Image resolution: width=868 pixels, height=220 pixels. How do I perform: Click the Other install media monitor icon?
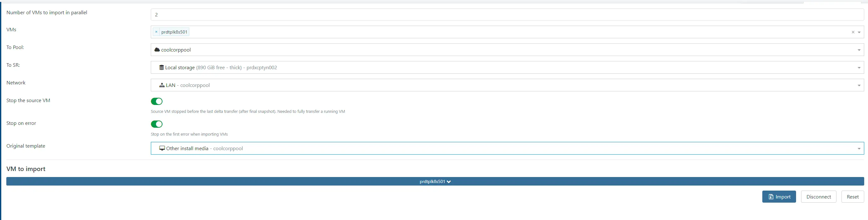(x=162, y=149)
